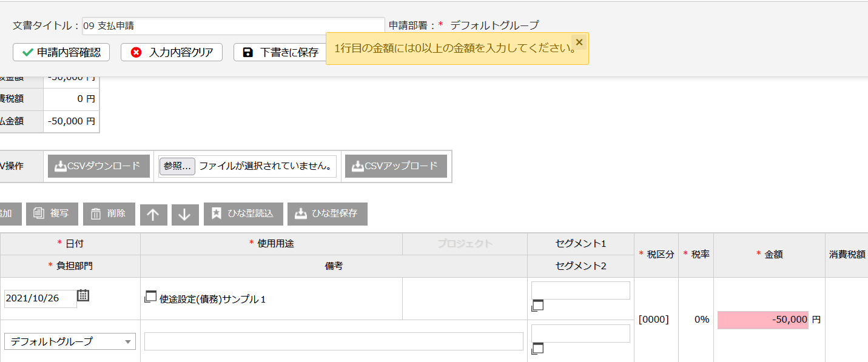Click セグメント2 input field
The height and width of the screenshot is (362, 868).
point(580,334)
